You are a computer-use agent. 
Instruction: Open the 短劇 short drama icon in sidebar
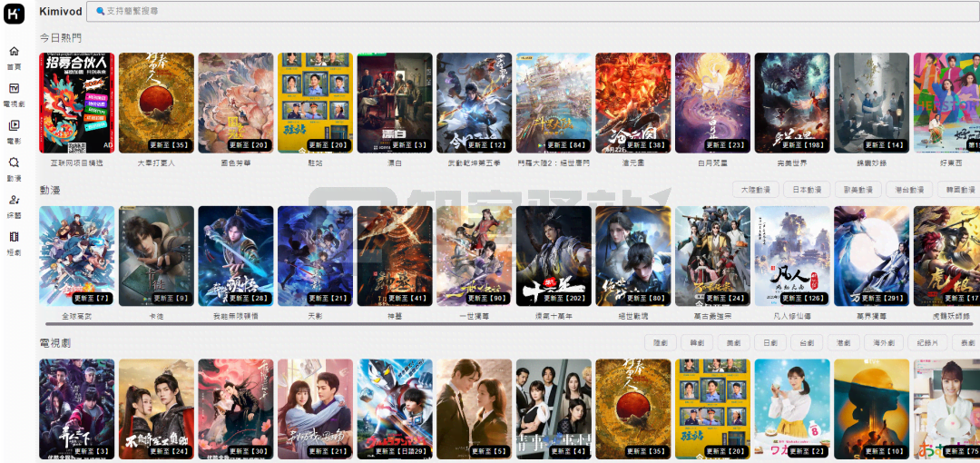(x=15, y=237)
